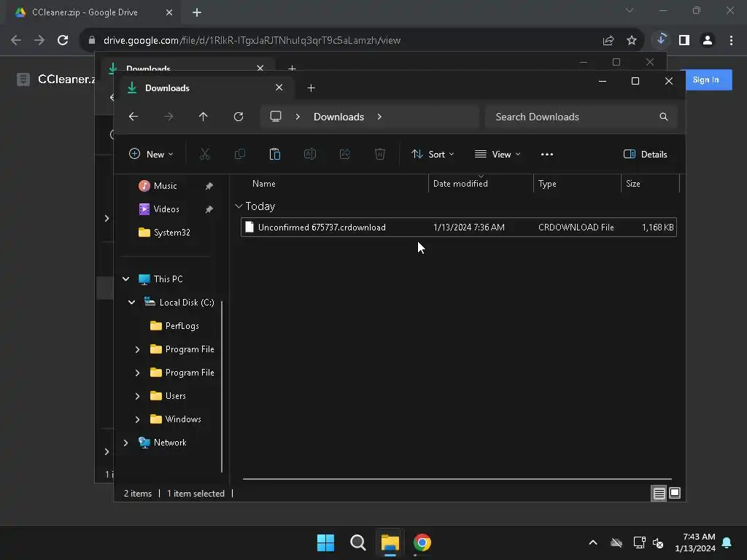Sort by Type column header

pyautogui.click(x=547, y=184)
